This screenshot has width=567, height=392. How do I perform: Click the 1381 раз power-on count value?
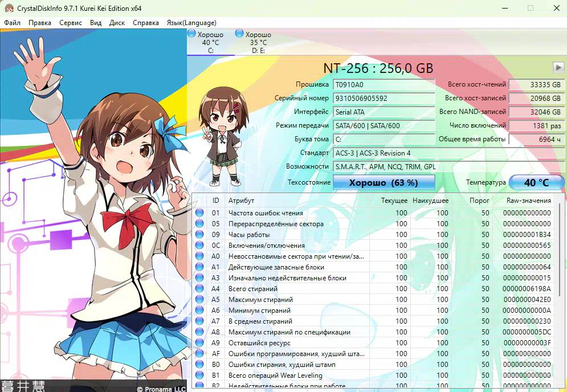536,126
